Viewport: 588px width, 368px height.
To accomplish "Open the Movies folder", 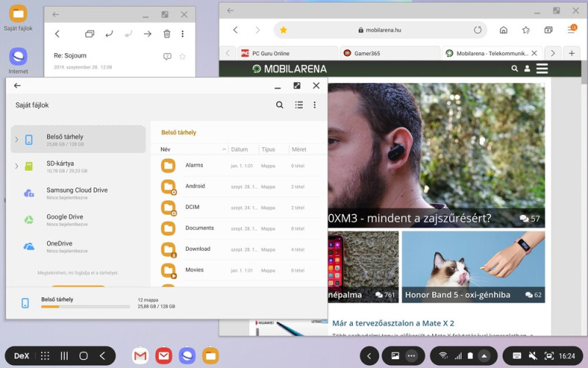I will pyautogui.click(x=240, y=270).
